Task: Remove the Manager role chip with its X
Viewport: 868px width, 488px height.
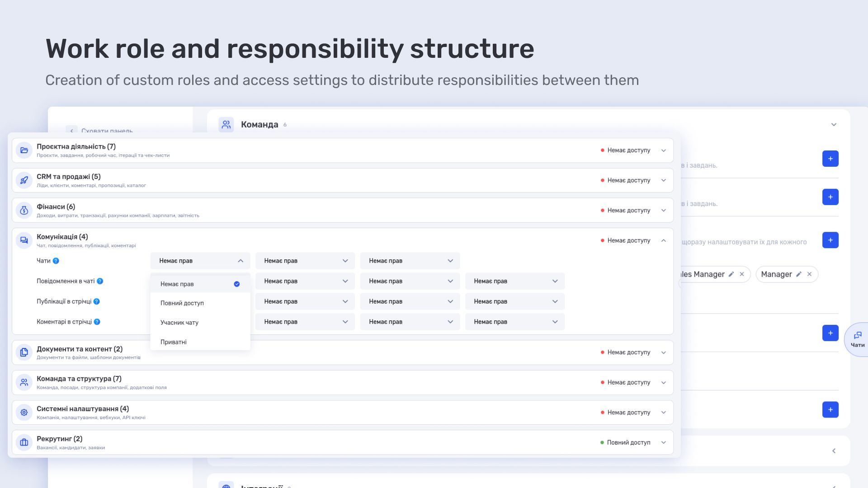Action: (x=810, y=274)
